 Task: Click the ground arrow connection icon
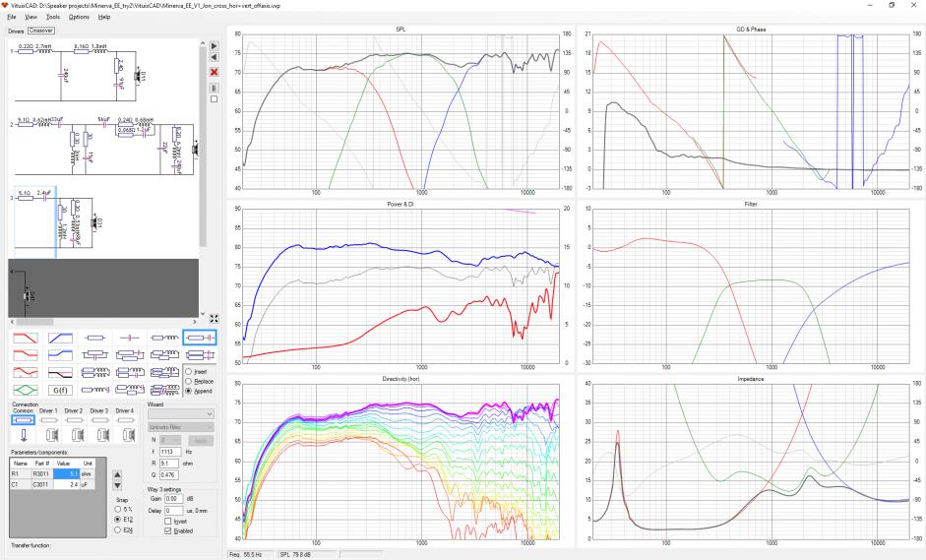pyautogui.click(x=24, y=435)
